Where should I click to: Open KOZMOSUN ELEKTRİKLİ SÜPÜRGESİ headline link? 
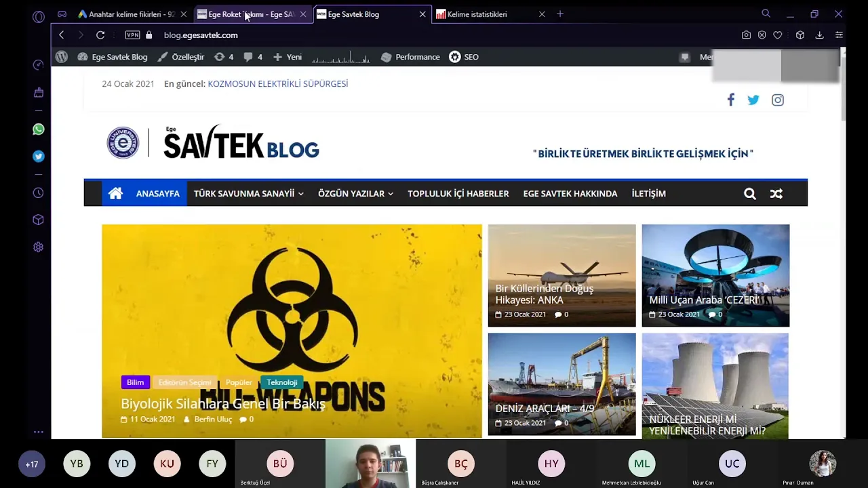point(278,84)
